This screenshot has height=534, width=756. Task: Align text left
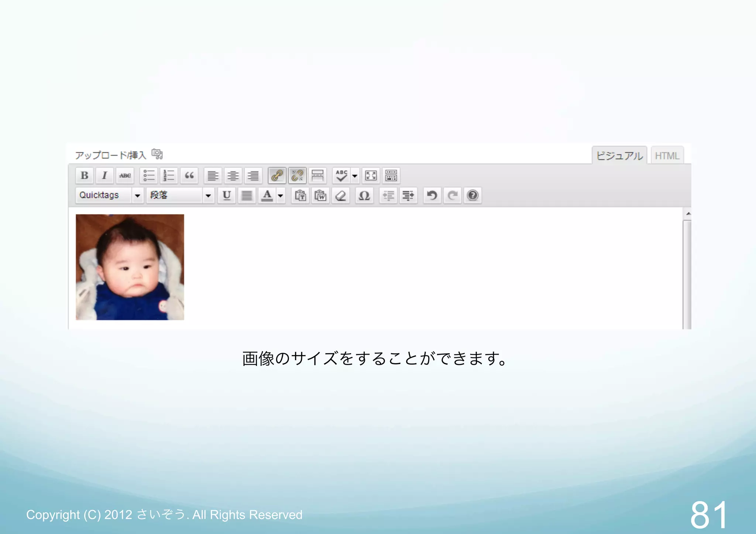[213, 176]
